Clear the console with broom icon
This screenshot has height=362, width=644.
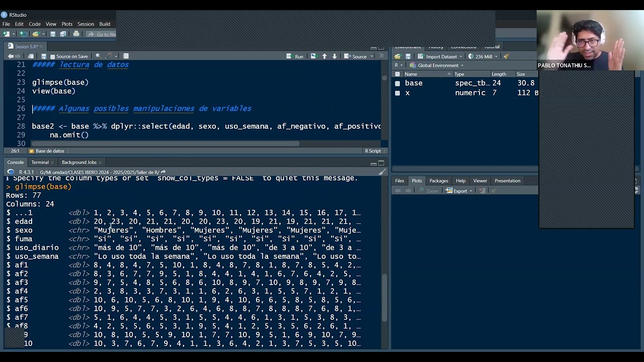click(382, 172)
